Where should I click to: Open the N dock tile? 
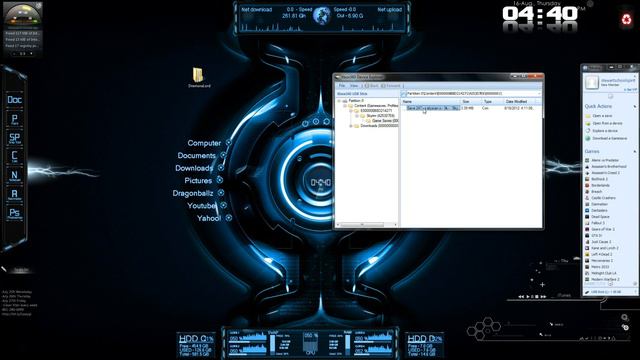[x=14, y=176]
